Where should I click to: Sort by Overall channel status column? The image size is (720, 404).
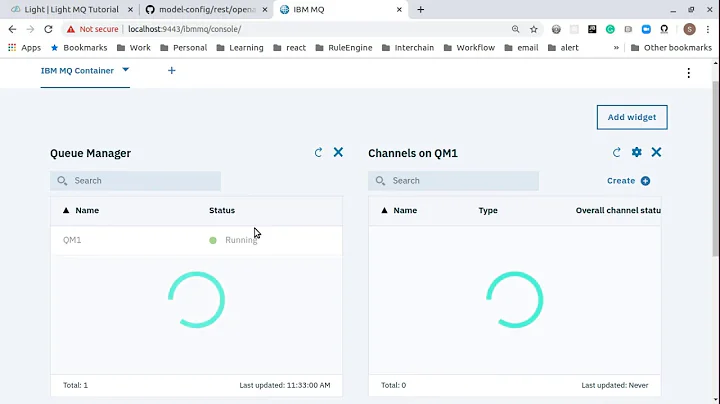(x=618, y=210)
